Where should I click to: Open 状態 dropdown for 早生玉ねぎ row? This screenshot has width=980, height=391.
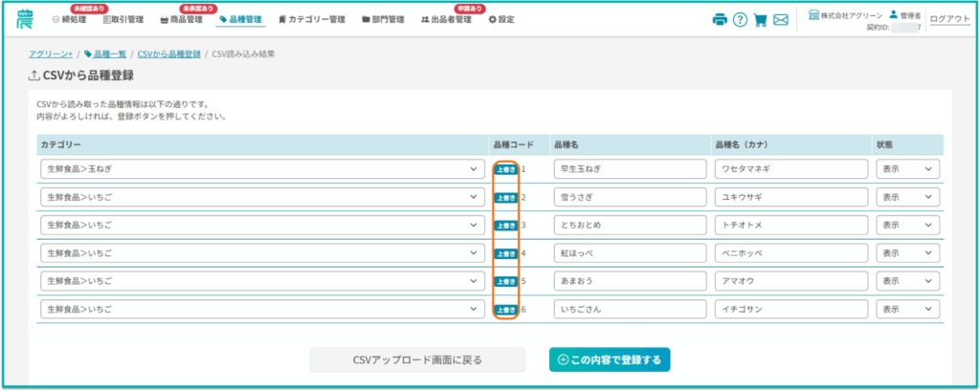tap(907, 169)
